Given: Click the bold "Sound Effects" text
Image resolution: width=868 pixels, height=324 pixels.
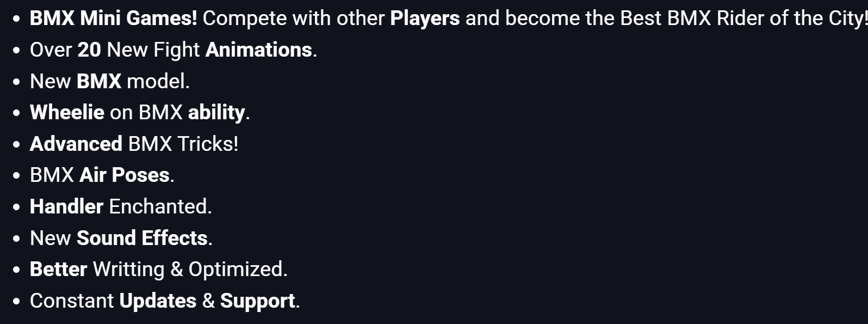Looking at the screenshot, I should point(142,239).
